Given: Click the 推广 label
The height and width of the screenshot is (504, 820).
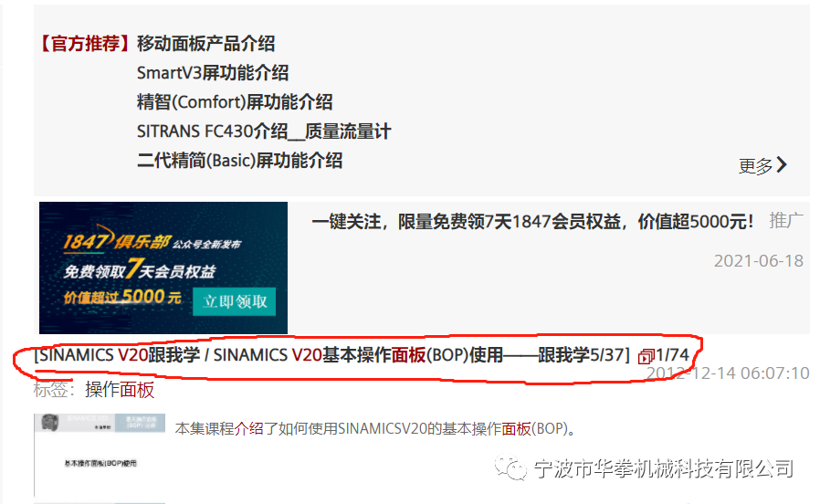Looking at the screenshot, I should pyautogui.click(x=786, y=221).
